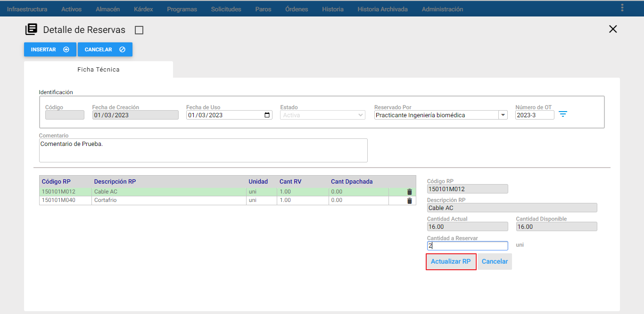Click the Cantidad Disponible field
644x314 pixels.
(556, 226)
